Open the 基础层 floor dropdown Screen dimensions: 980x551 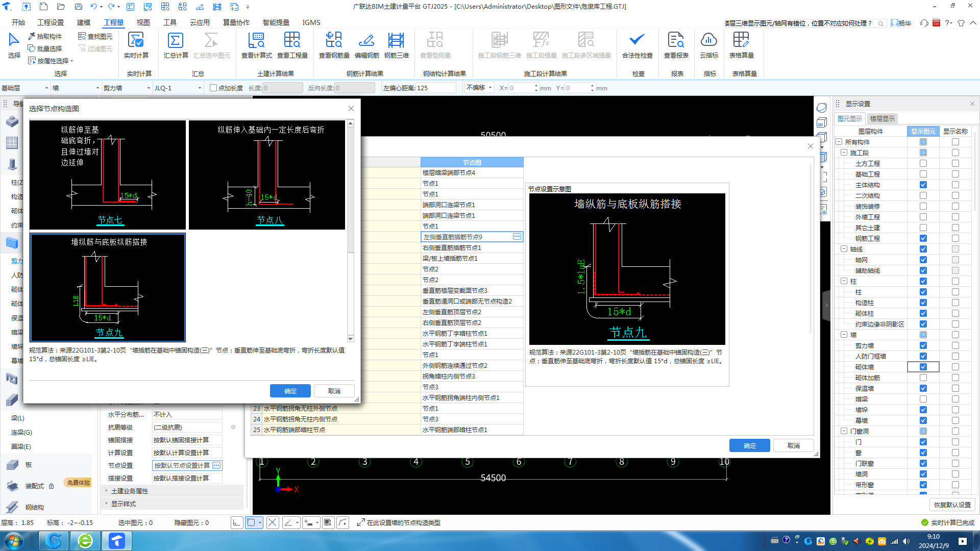(24, 88)
